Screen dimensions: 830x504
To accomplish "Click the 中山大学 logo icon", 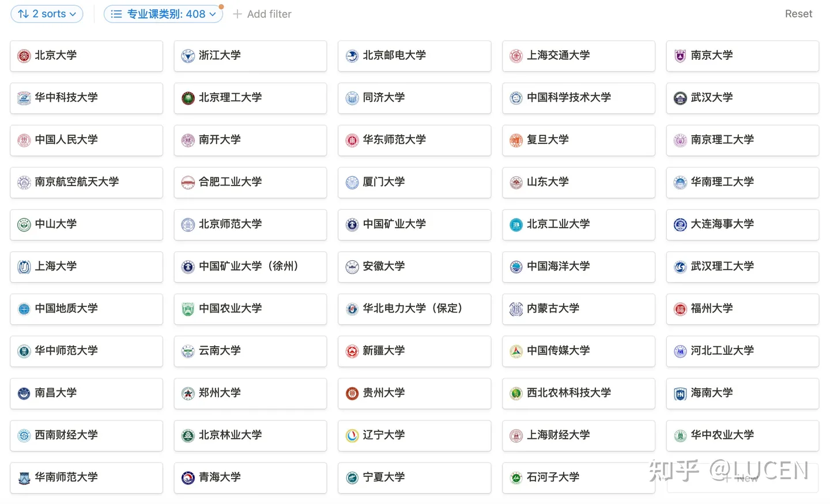I will [x=24, y=225].
